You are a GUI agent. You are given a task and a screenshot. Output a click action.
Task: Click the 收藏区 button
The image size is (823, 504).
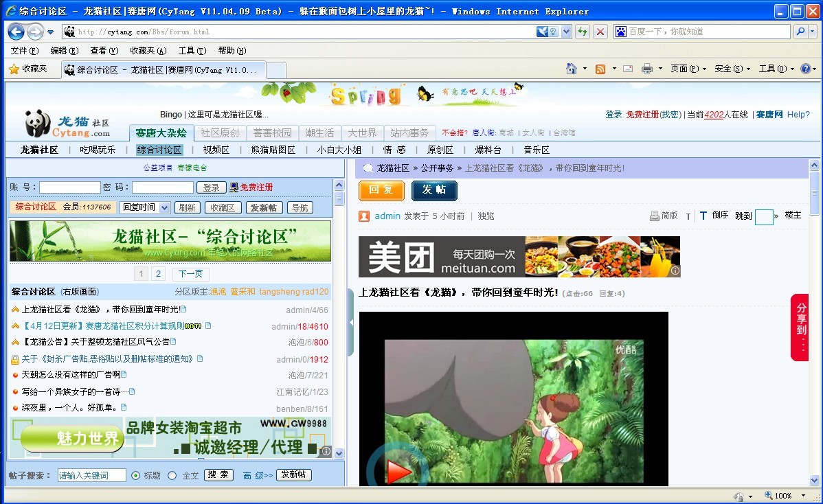(x=223, y=207)
